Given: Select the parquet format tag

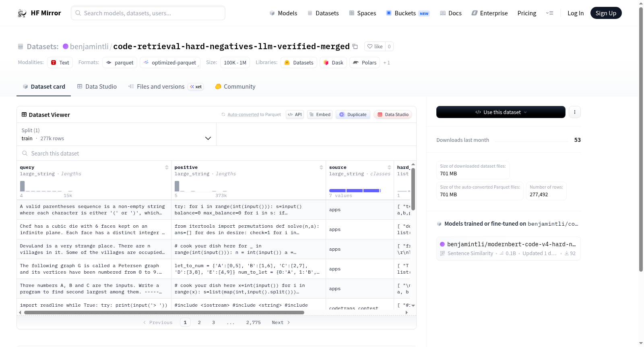Looking at the screenshot, I should point(120,62).
